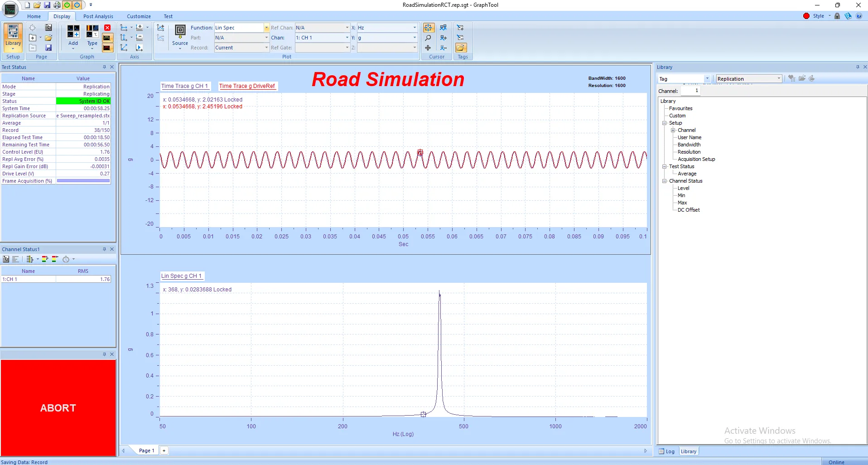Viewport: 868px width, 465px height.
Task: Activate the pan cursor tool
Action: pos(428,48)
